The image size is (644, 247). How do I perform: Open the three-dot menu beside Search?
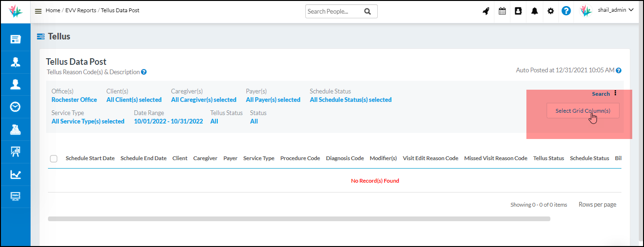pyautogui.click(x=615, y=93)
